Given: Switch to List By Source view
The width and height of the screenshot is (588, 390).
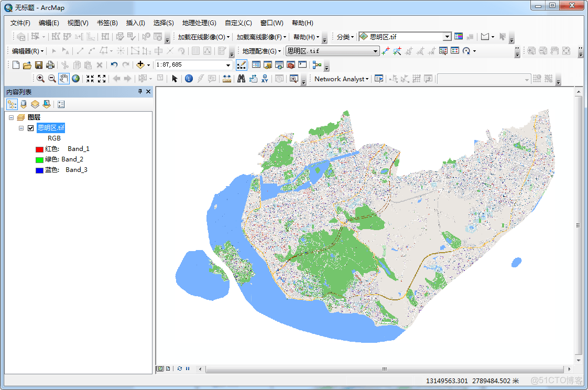Looking at the screenshot, I should click(24, 104).
